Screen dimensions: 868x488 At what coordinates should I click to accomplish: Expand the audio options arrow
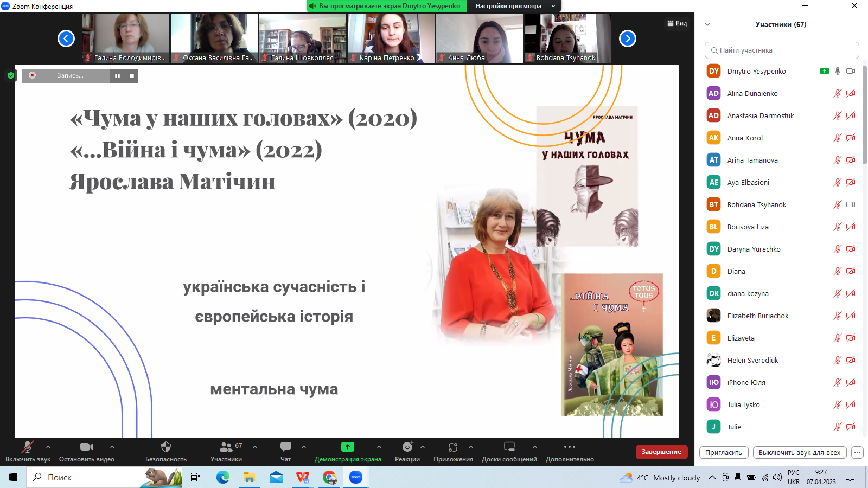pyautogui.click(x=48, y=447)
